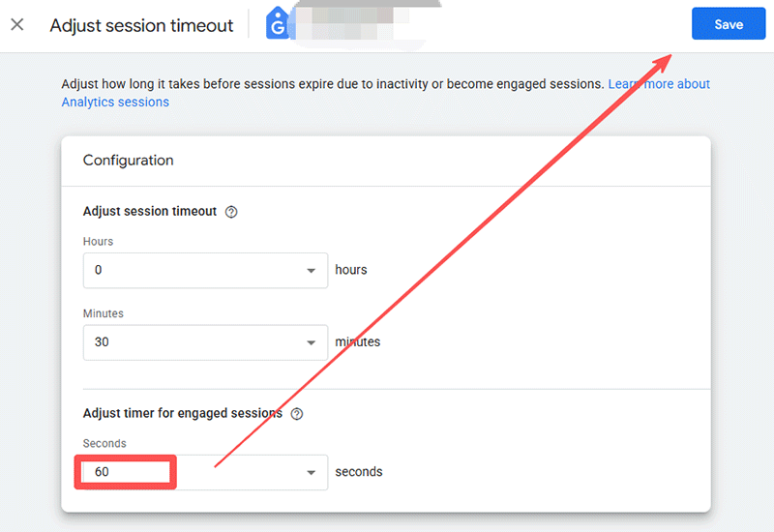Click the Adjust session timeout section heading

[150, 211]
